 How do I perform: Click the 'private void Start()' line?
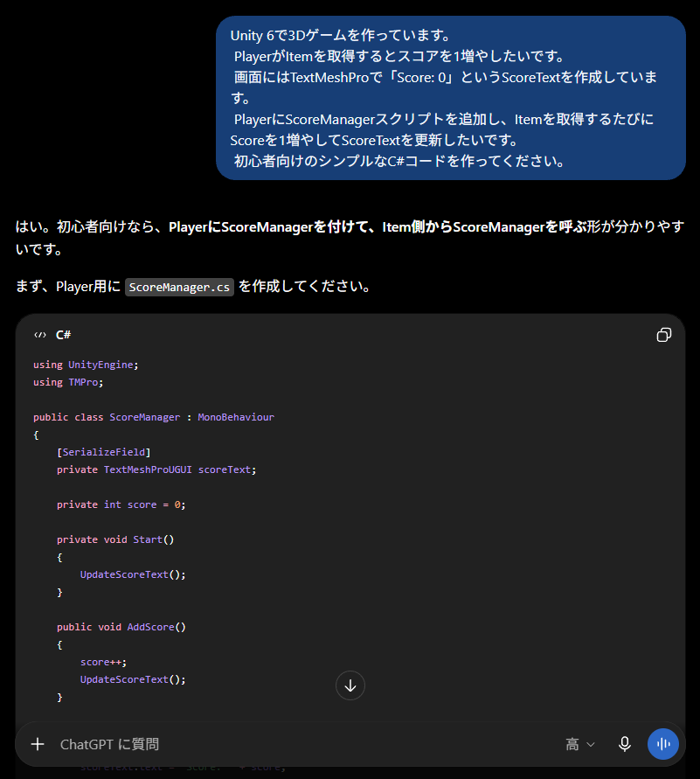click(x=115, y=539)
